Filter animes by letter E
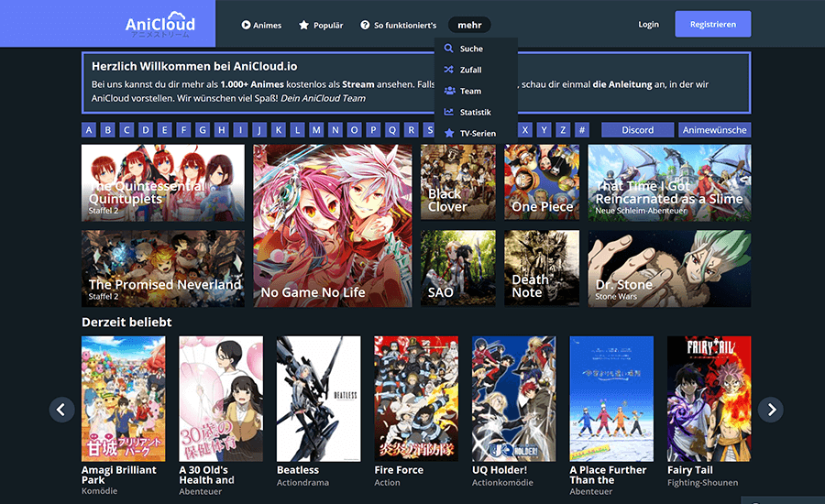Screen dimensions: 825x504 (165, 130)
